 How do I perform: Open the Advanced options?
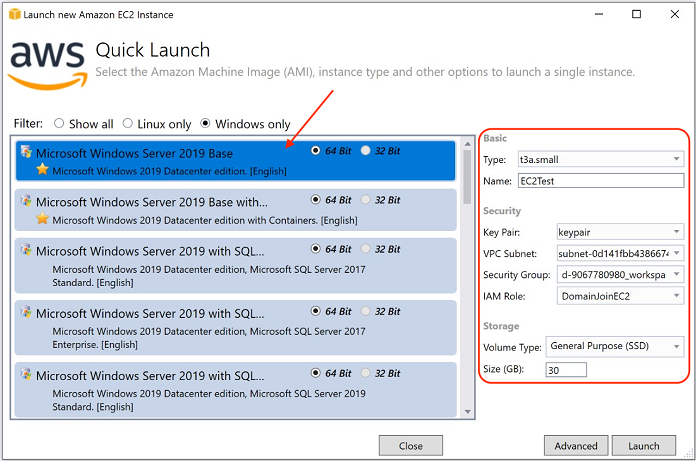click(576, 445)
